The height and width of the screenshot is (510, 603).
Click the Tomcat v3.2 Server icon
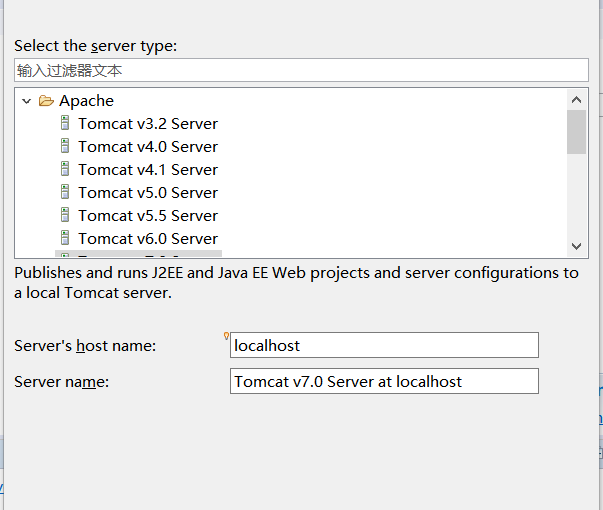click(65, 123)
